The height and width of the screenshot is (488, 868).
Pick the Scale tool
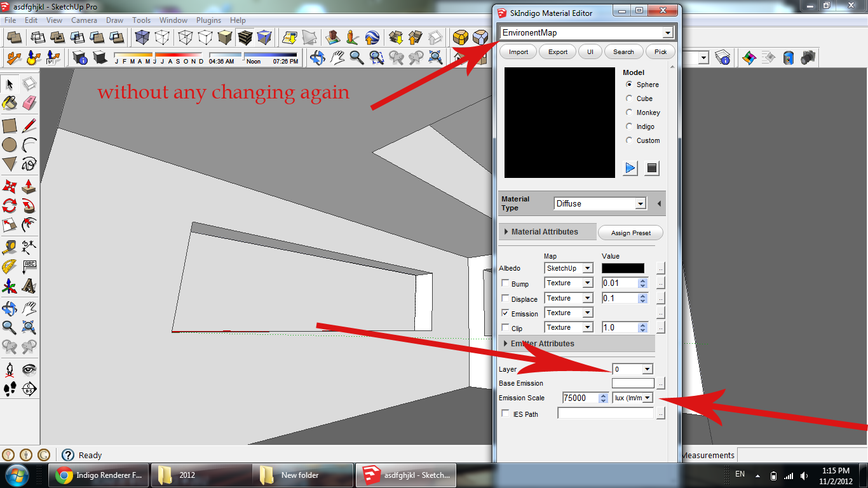tap(10, 226)
